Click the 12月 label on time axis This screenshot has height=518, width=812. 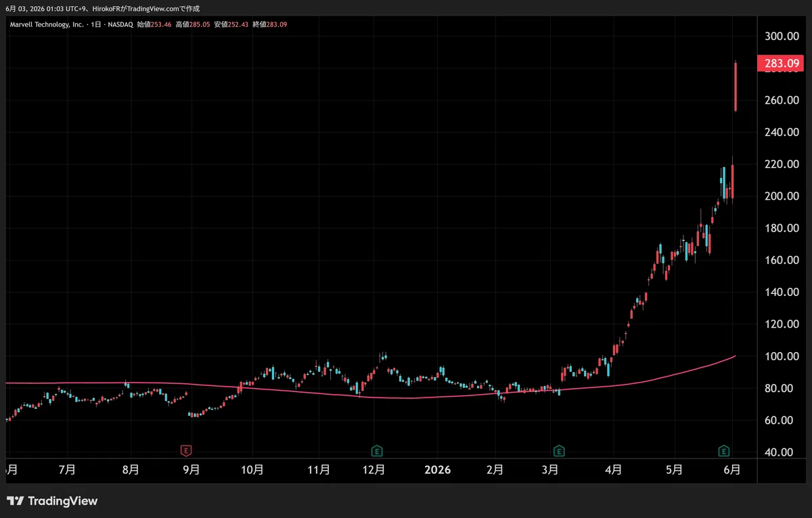click(x=374, y=469)
